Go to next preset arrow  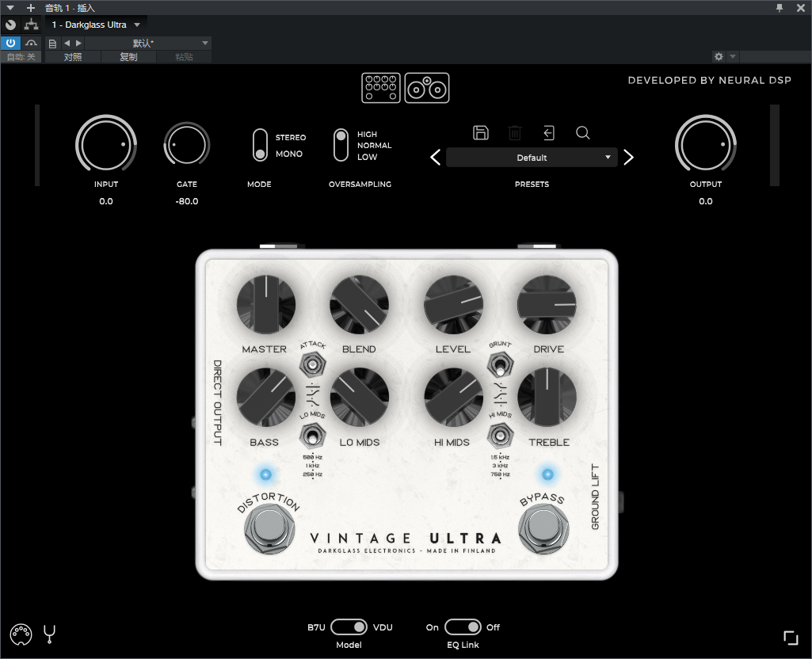(x=628, y=158)
